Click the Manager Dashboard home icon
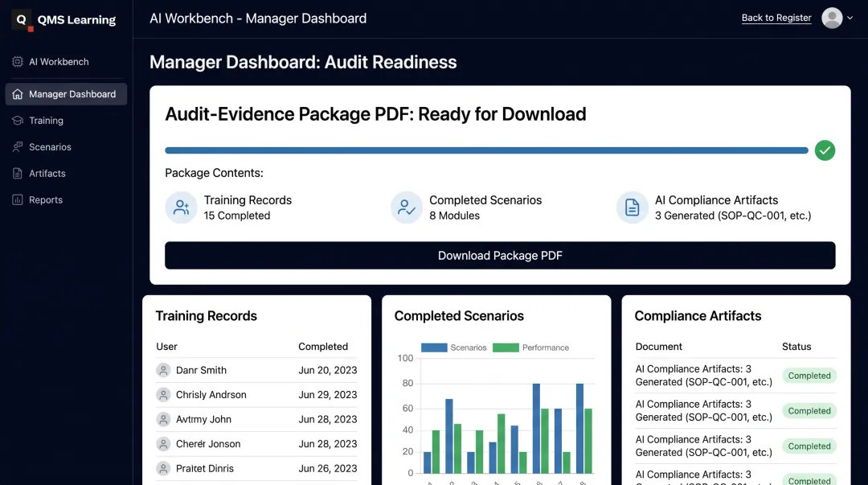 18,94
